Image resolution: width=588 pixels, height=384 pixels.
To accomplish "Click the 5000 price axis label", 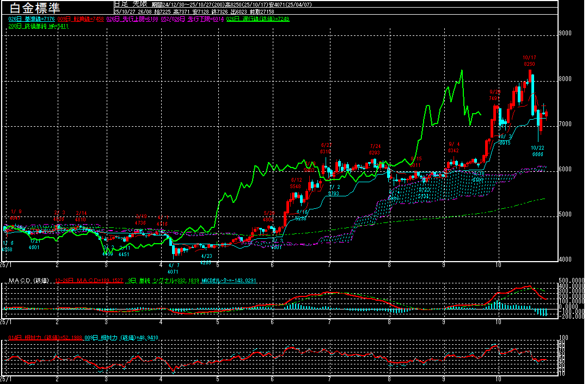I will click(565, 215).
